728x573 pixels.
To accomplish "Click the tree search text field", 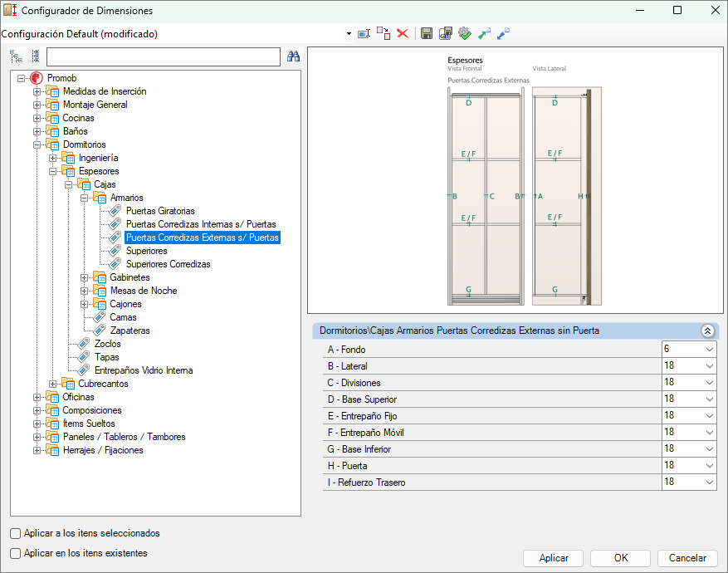I will pyautogui.click(x=164, y=56).
